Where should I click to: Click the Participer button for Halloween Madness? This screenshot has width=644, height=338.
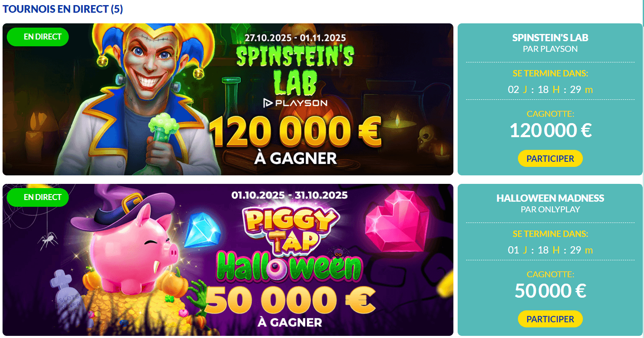pyautogui.click(x=550, y=319)
